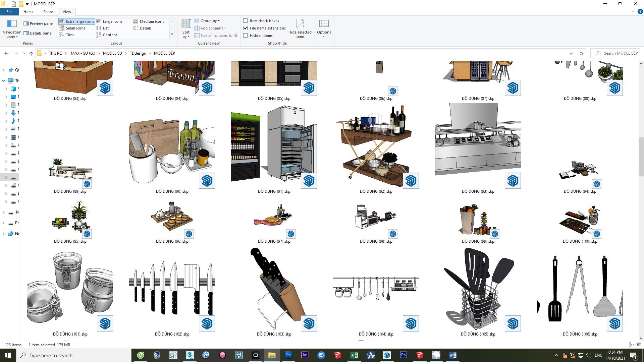
Task: Open Photoshop from the taskbar
Action: click(288, 355)
